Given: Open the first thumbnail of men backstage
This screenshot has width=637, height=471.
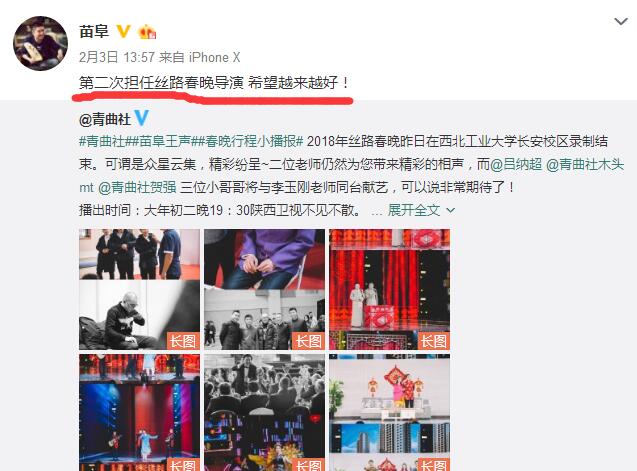Looking at the screenshot, I should pyautogui.click(x=139, y=289).
